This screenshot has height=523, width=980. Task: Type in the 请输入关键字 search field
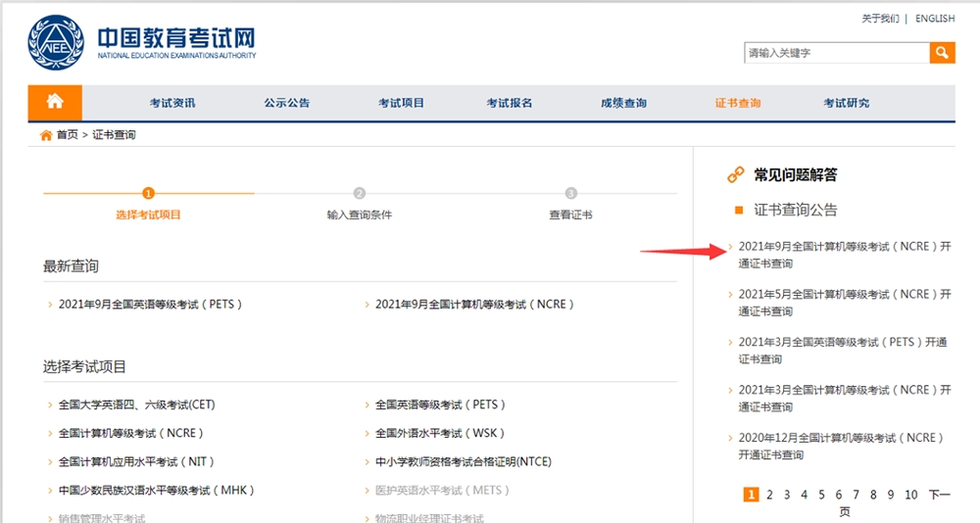pyautogui.click(x=836, y=53)
